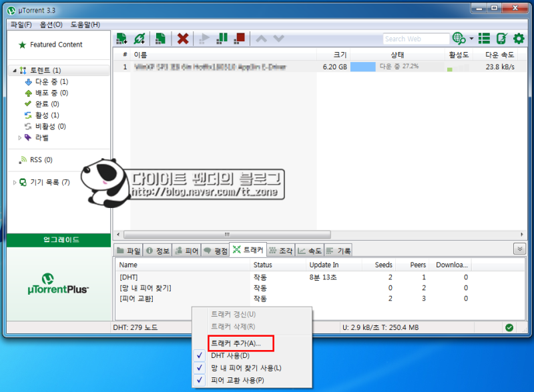The width and height of the screenshot is (534, 392).
Task: Select 배포 중 (0) category
Action: coord(52,93)
